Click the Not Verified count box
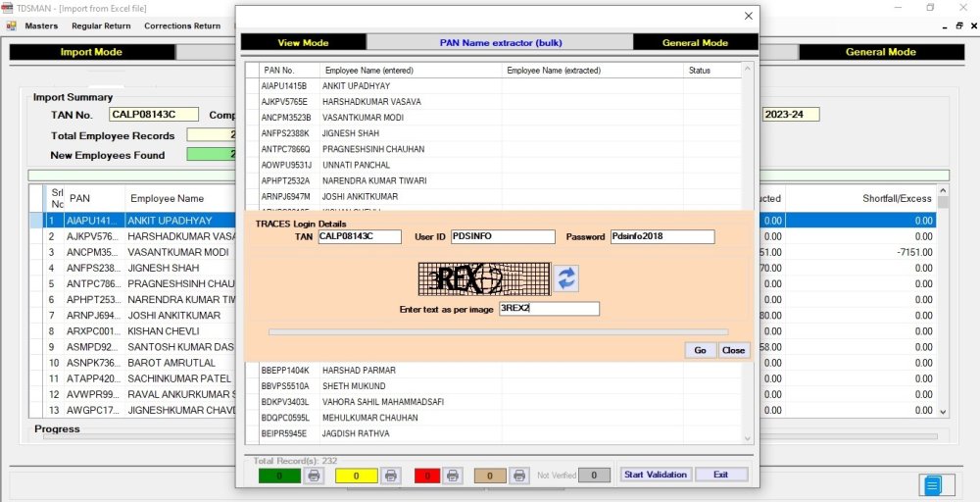Image resolution: width=980 pixels, height=502 pixels. coord(594,476)
